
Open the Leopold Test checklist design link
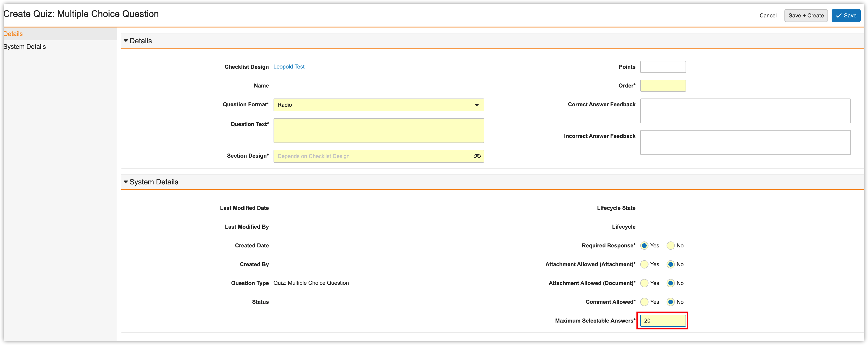[x=289, y=67]
